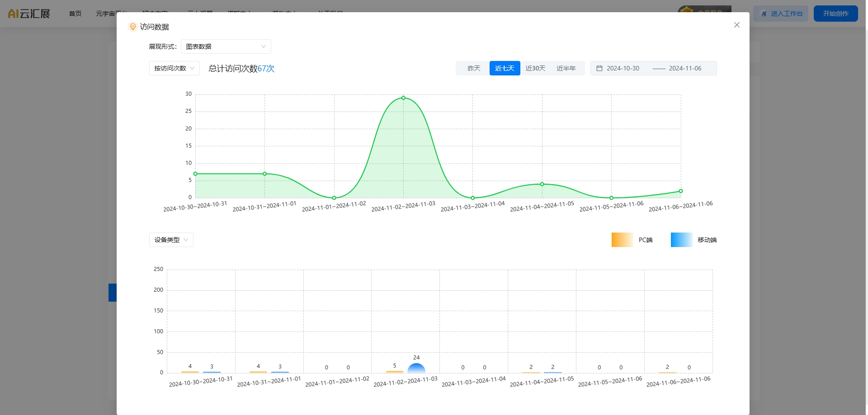Open the calendar icon in the date picker
This screenshot has height=415, width=868.
pyautogui.click(x=599, y=68)
